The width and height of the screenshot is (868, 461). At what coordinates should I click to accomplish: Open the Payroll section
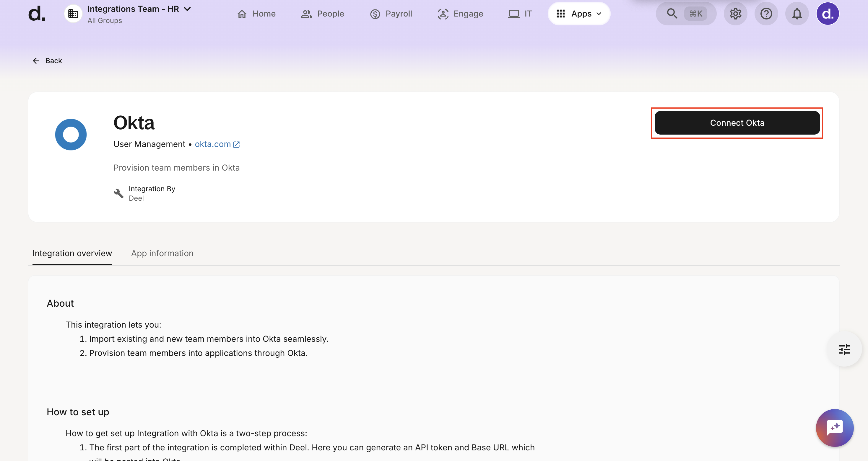391,14
